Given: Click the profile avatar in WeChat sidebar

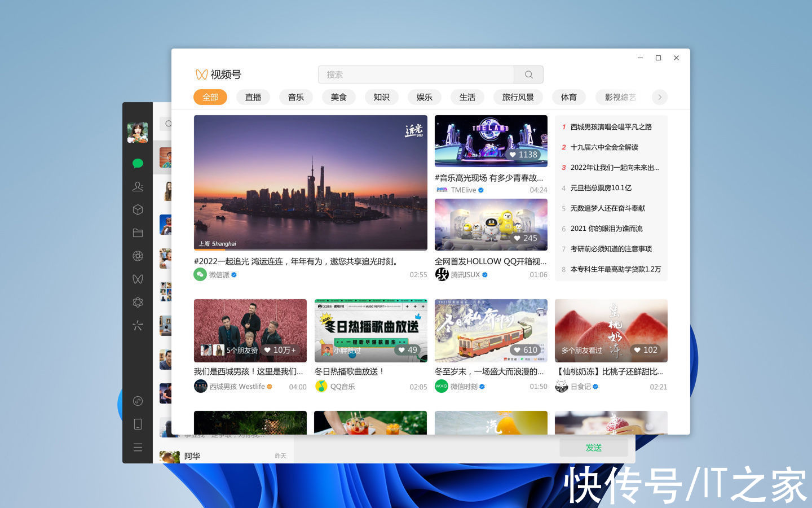Looking at the screenshot, I should pos(138,133).
